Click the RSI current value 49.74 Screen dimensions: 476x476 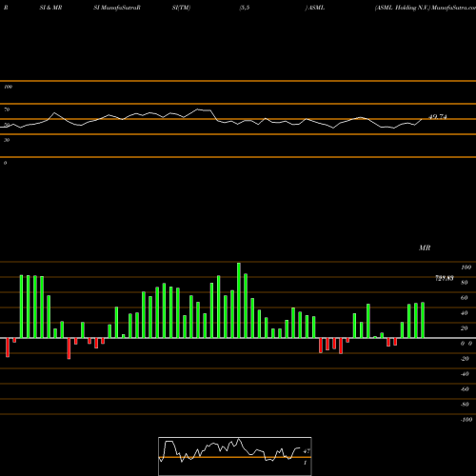coord(438,117)
